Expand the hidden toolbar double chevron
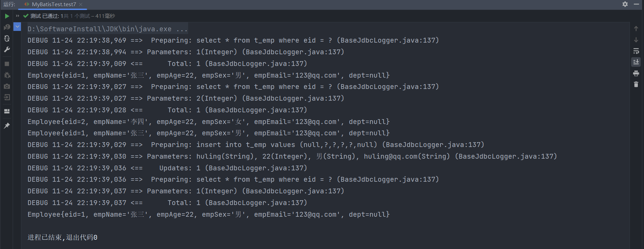 18,16
